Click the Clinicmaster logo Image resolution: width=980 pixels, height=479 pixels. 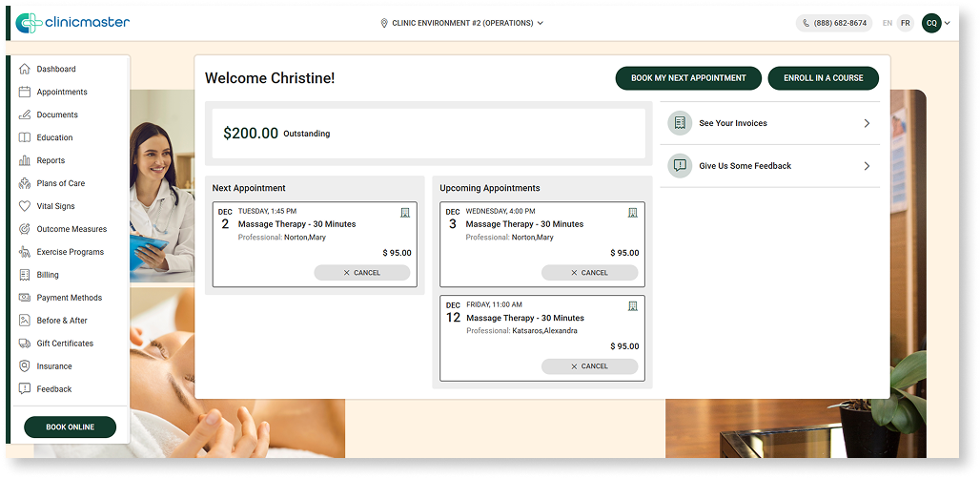tap(72, 23)
